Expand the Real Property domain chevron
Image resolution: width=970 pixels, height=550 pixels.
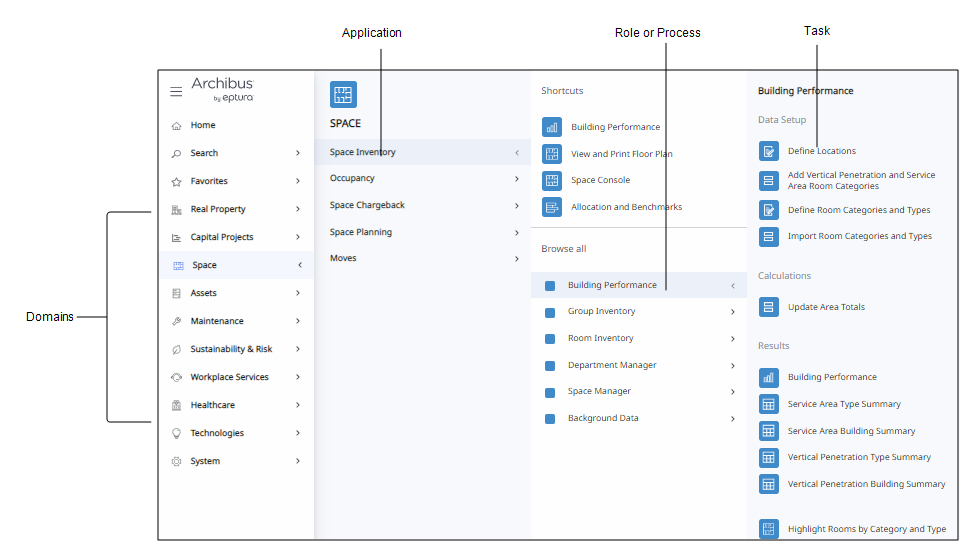(298, 210)
